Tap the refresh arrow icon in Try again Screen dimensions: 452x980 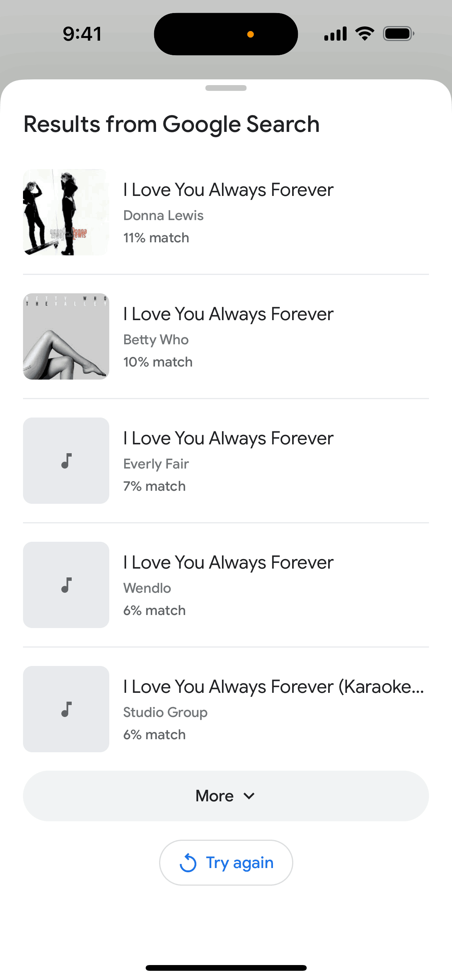tap(188, 863)
